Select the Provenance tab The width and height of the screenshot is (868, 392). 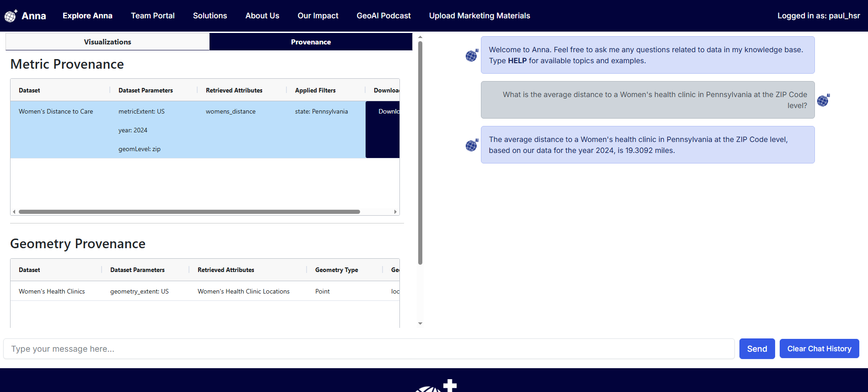click(x=311, y=42)
